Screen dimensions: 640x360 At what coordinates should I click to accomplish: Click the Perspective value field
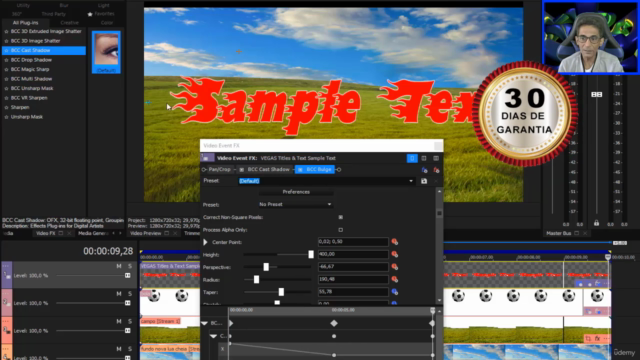353,267
